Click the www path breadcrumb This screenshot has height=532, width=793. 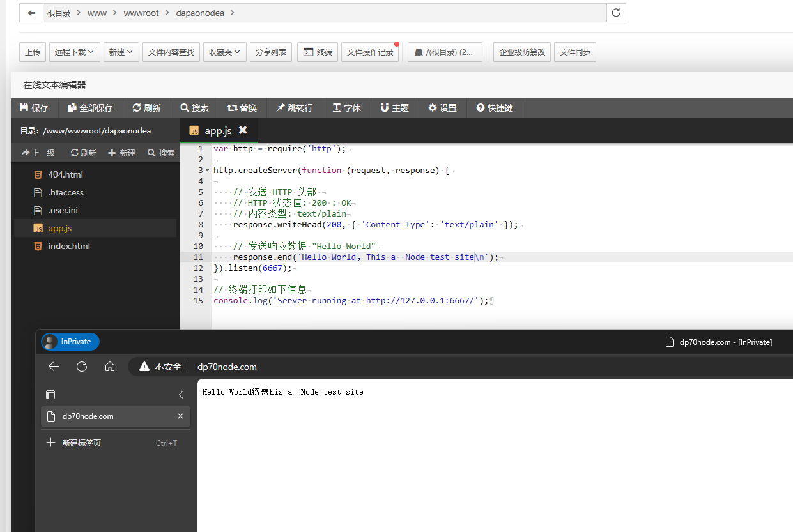(x=97, y=13)
